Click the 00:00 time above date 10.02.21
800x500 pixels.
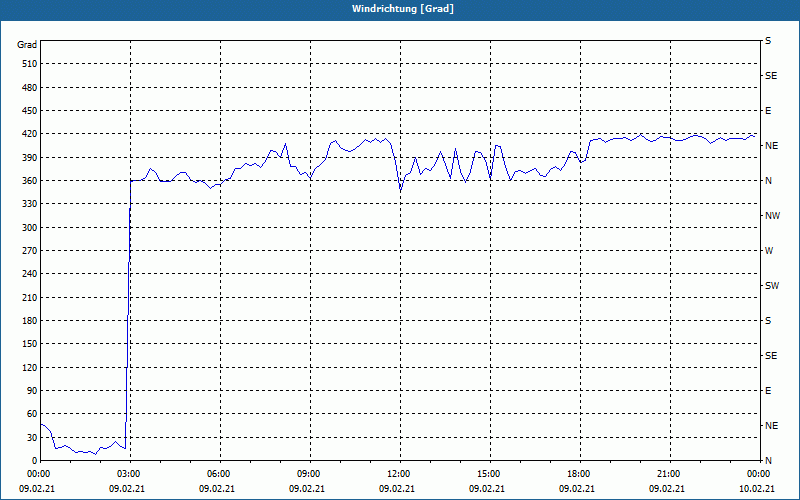tap(760, 474)
